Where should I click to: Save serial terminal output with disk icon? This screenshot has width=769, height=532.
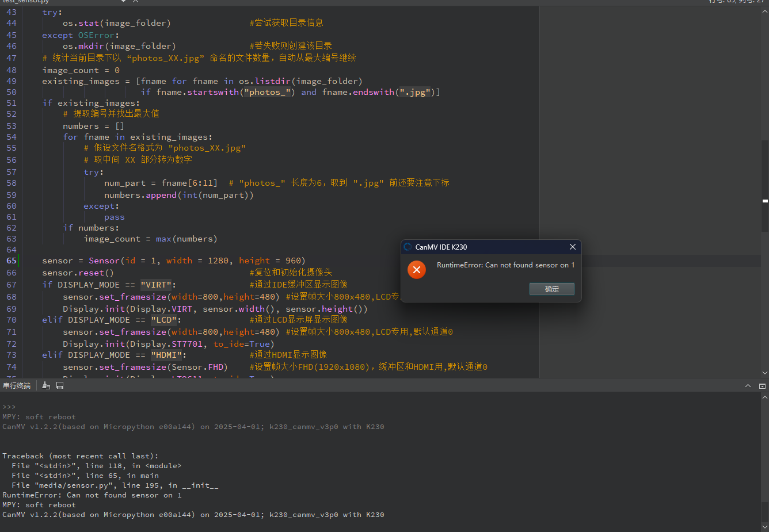(x=60, y=385)
